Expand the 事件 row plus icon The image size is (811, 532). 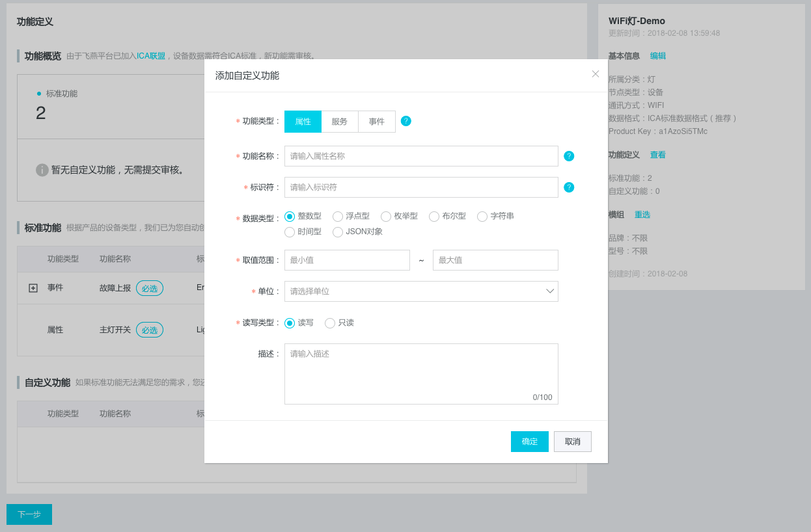point(33,288)
